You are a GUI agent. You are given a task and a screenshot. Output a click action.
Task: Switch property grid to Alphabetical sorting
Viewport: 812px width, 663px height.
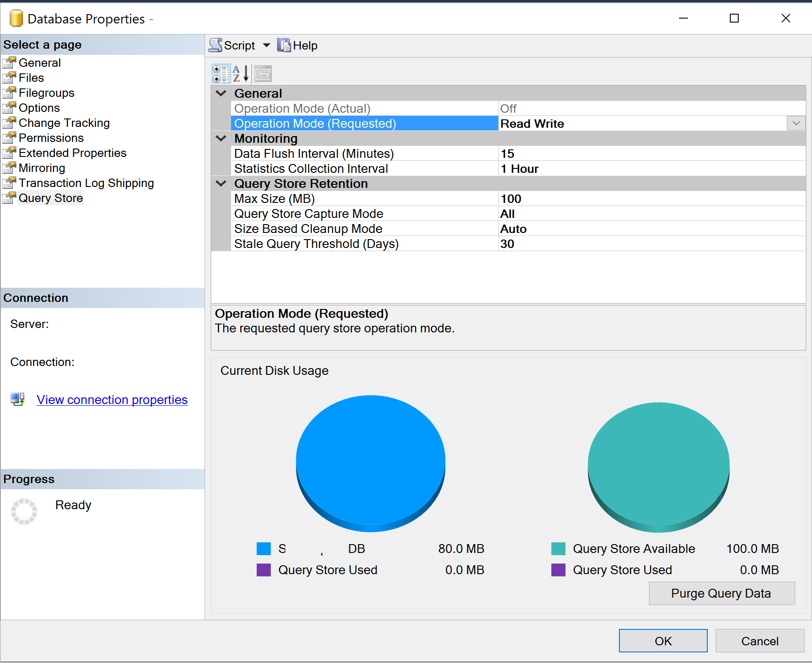tap(240, 73)
